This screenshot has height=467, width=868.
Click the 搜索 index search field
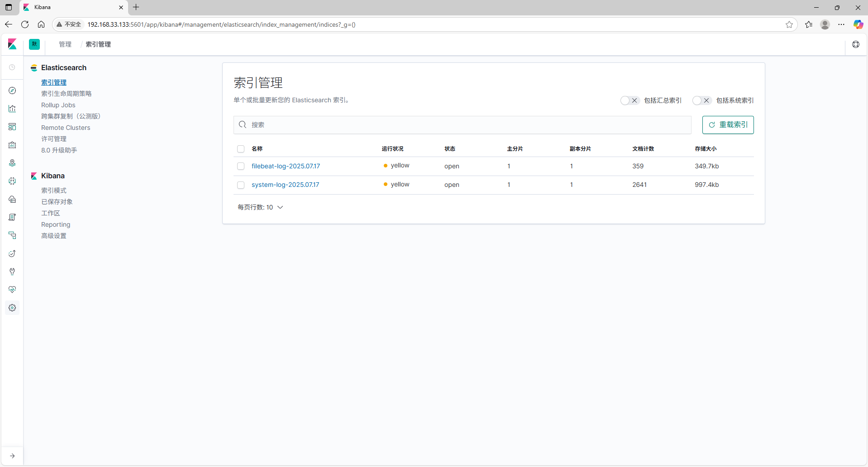[x=462, y=125]
